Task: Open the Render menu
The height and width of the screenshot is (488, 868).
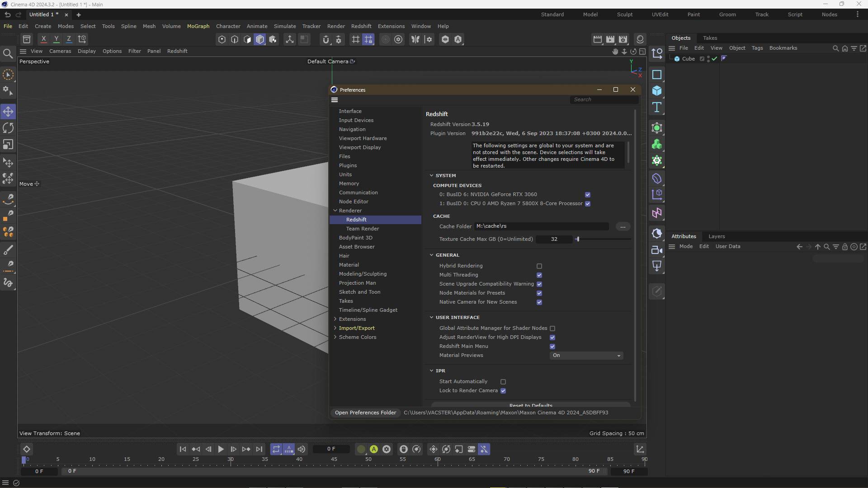Action: (335, 26)
